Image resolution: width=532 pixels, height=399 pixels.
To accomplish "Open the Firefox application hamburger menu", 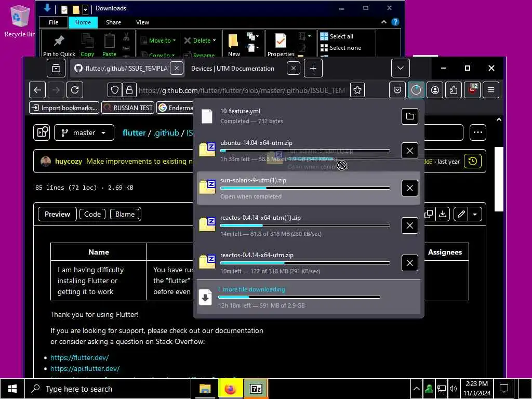I will coord(491,90).
